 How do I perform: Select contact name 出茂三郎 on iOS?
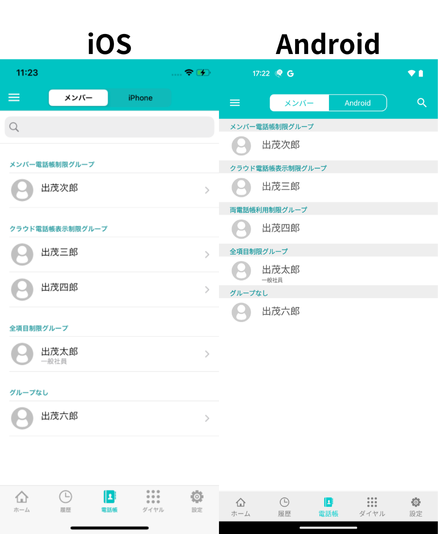(x=60, y=252)
